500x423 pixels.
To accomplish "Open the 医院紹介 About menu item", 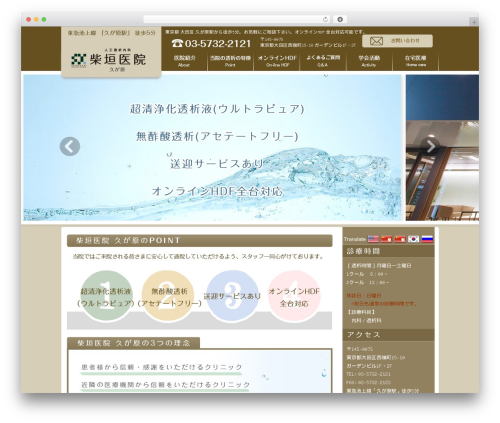I will (x=184, y=61).
